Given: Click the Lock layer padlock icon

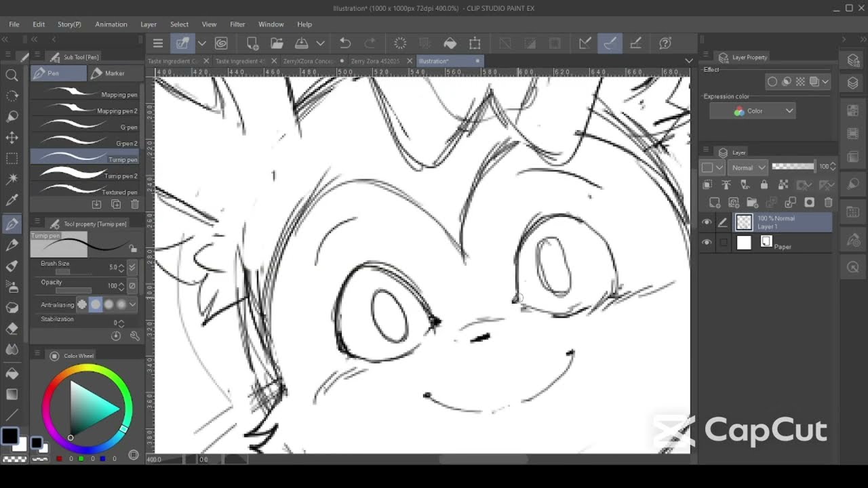Looking at the screenshot, I should point(764,184).
